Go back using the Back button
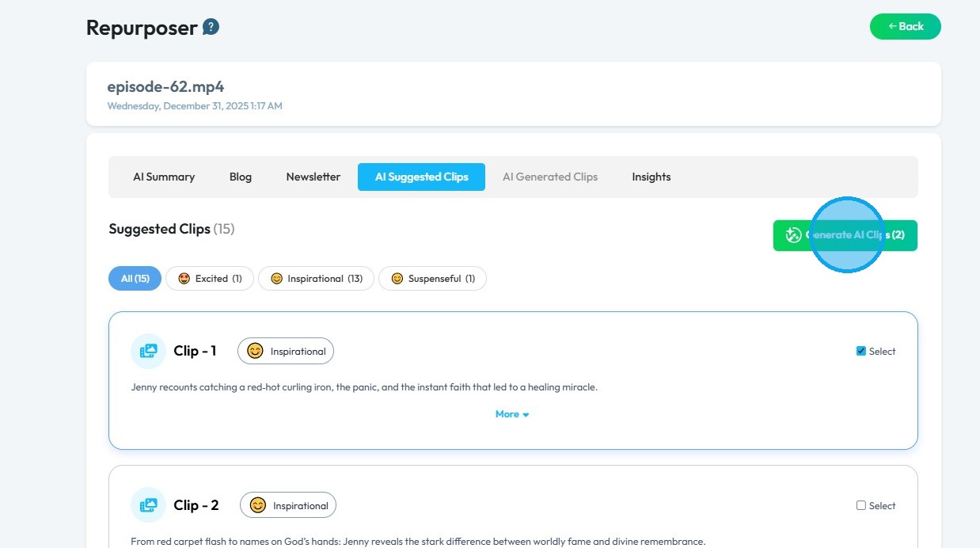The image size is (980, 548). pyautogui.click(x=905, y=26)
